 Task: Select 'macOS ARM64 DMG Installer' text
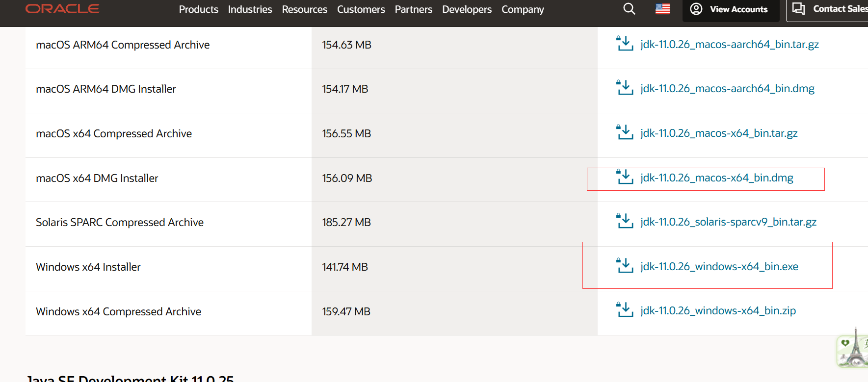[106, 89]
